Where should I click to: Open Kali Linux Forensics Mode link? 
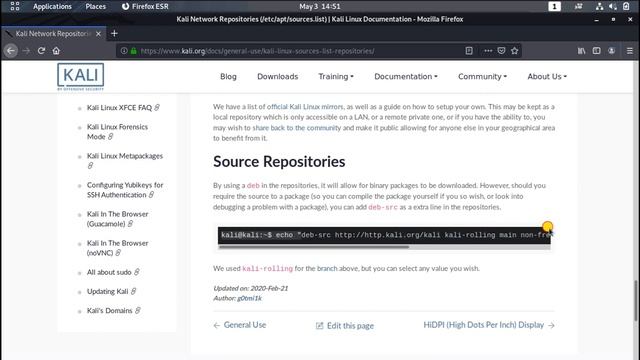point(118,132)
